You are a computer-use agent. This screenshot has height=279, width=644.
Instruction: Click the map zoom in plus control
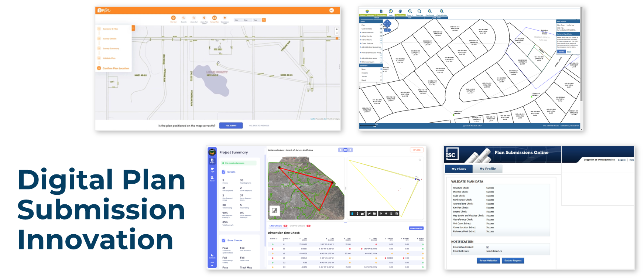337,29
